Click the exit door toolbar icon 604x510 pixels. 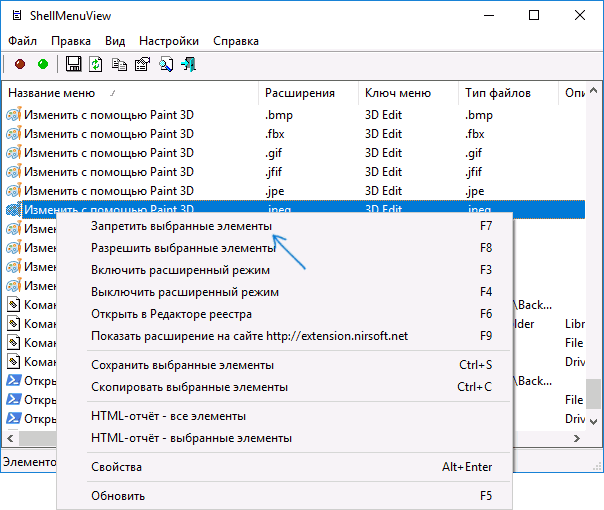point(189,64)
